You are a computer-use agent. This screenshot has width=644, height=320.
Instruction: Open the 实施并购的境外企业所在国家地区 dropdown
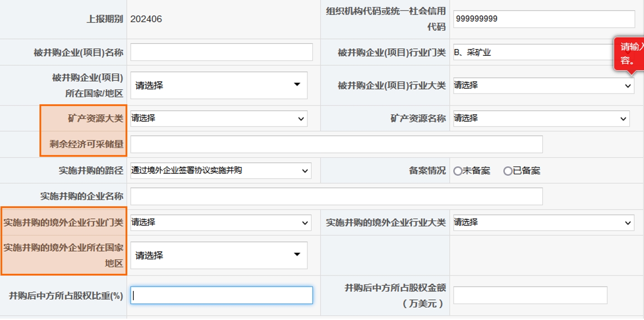pos(219,255)
